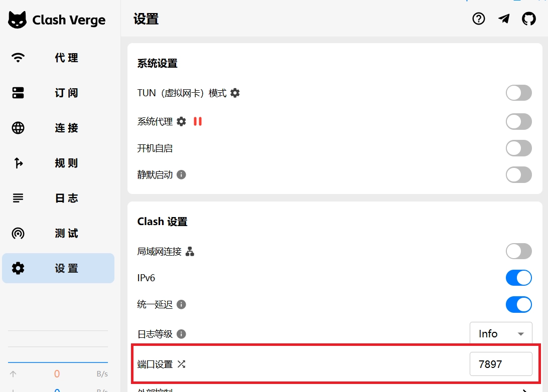This screenshot has width=548, height=392.
Task: Click the orange upload speed value 0
Action: [x=57, y=374]
